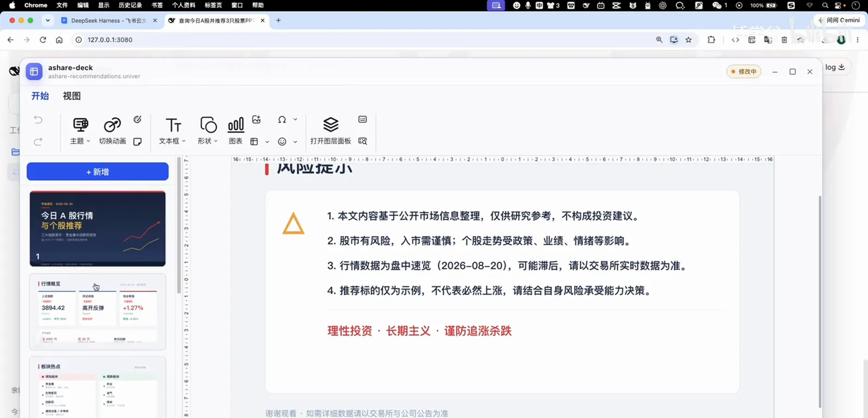Expand the emoji dropdown arrow
Image resolution: width=868 pixels, height=418 pixels.
tap(295, 142)
